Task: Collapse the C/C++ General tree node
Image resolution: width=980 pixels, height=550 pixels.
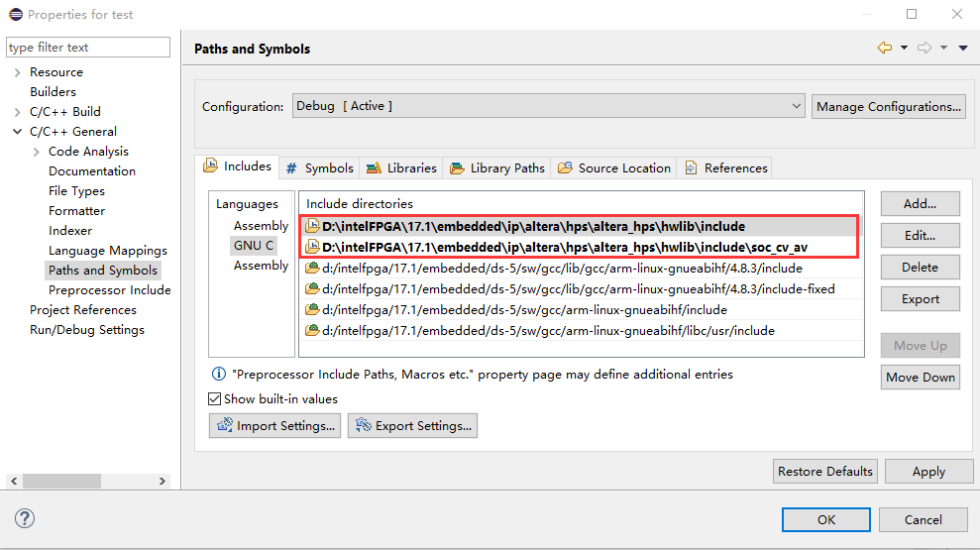Action: click(17, 132)
